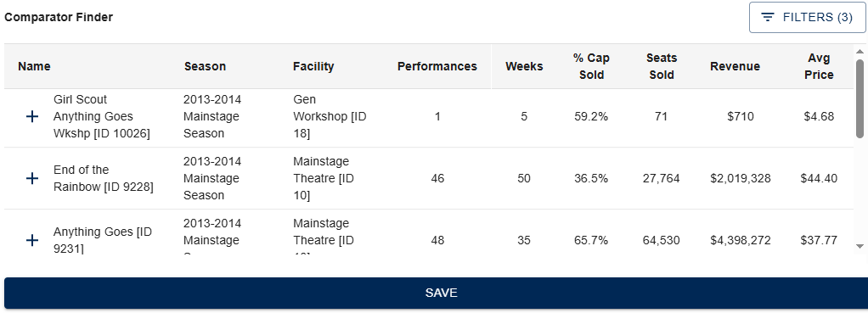The image size is (868, 313).
Task: Sort by Season column header
Action: pos(205,66)
